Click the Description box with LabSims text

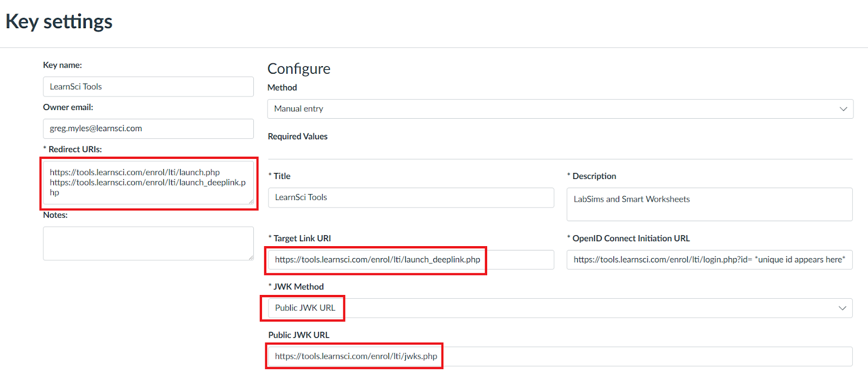pos(709,204)
